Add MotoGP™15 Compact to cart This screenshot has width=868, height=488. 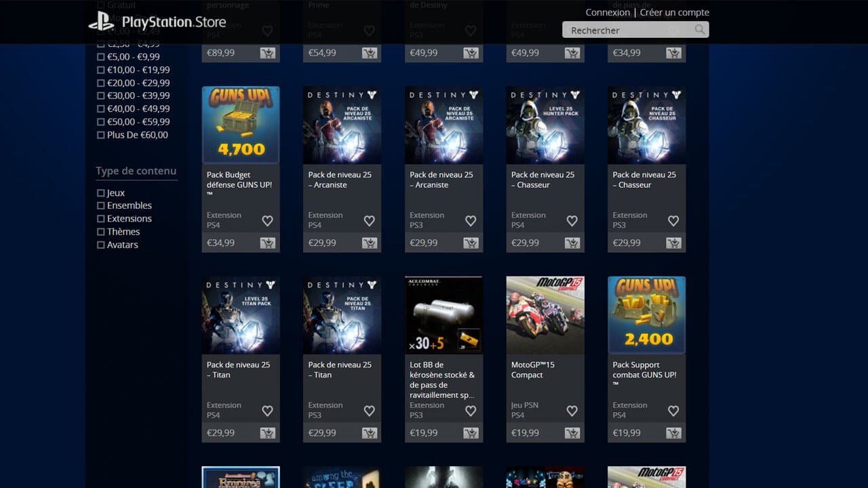point(572,432)
